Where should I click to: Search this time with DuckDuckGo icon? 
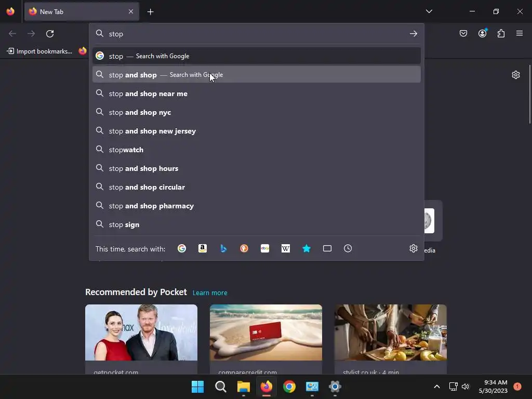[244, 249]
